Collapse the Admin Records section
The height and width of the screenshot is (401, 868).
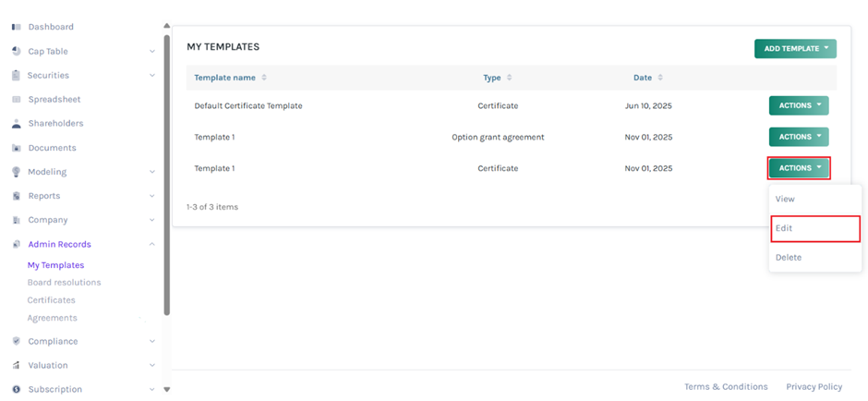pos(152,245)
